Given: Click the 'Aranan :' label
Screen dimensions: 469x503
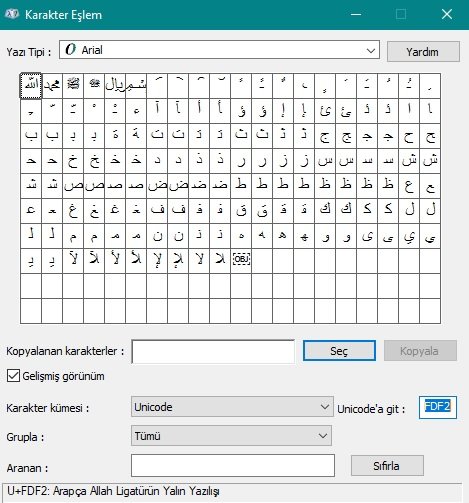Looking at the screenshot, I should [x=27, y=468].
